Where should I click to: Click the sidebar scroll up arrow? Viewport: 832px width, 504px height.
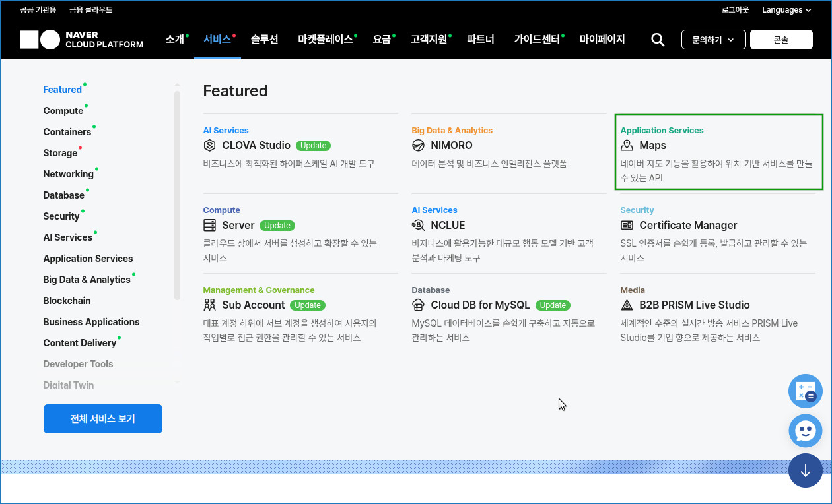tap(177, 85)
